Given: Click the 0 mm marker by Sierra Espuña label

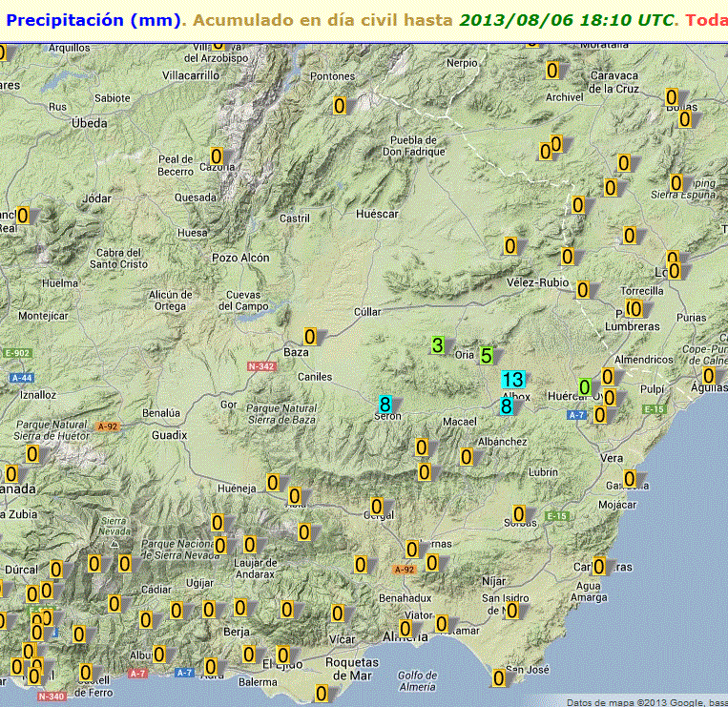Looking at the screenshot, I should coord(676,182).
